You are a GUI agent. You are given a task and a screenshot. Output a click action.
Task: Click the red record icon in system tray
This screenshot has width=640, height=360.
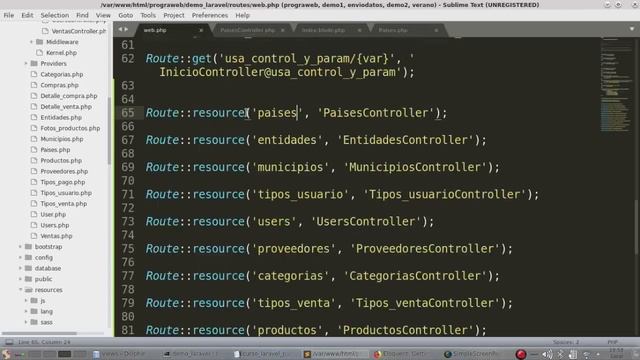pos(520,354)
